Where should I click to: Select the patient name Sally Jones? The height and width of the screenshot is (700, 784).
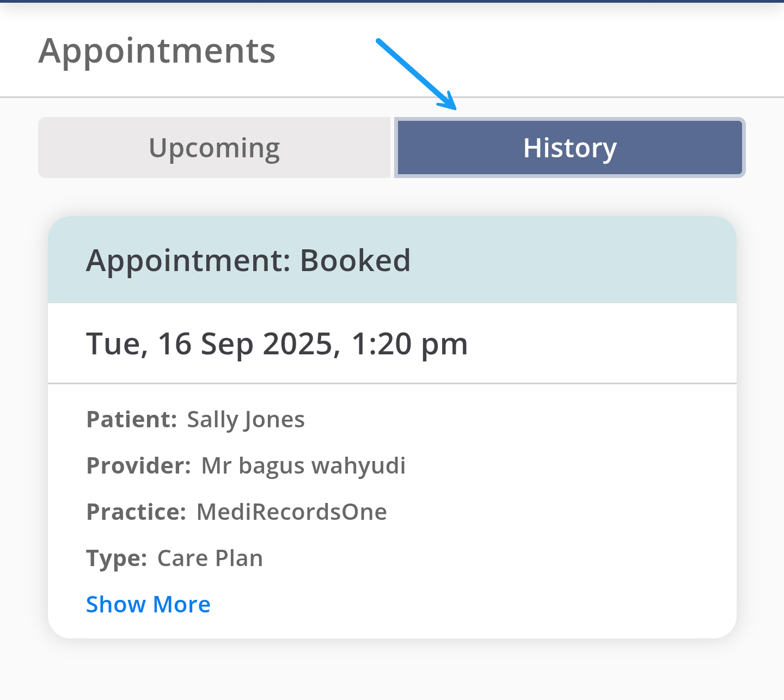(x=246, y=420)
